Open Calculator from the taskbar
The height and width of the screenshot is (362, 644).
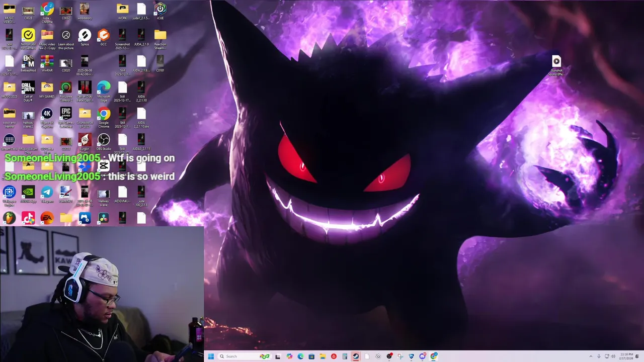point(345,356)
